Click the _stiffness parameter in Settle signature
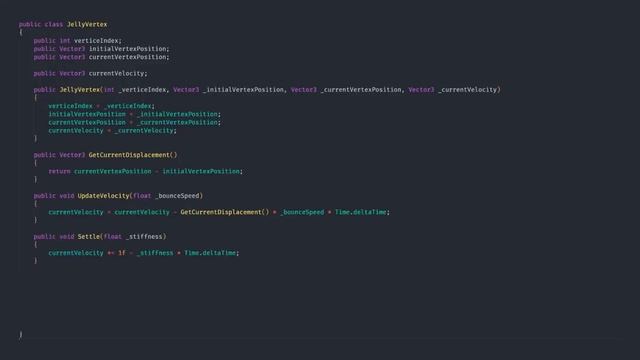This screenshot has height=360, width=640. click(144, 237)
